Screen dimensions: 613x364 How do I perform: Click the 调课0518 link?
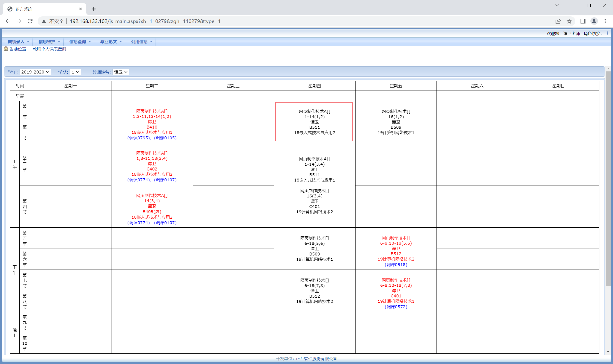click(396, 264)
